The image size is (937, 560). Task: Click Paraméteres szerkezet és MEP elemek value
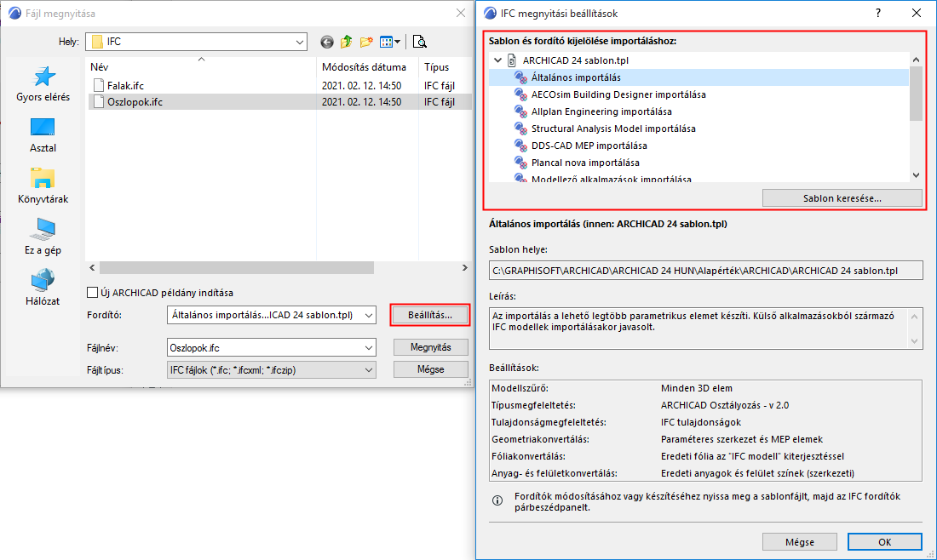[x=742, y=439]
